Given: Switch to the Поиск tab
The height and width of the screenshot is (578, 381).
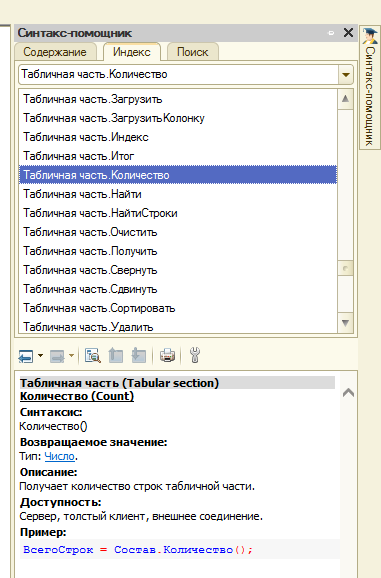Looking at the screenshot, I should tap(193, 52).
